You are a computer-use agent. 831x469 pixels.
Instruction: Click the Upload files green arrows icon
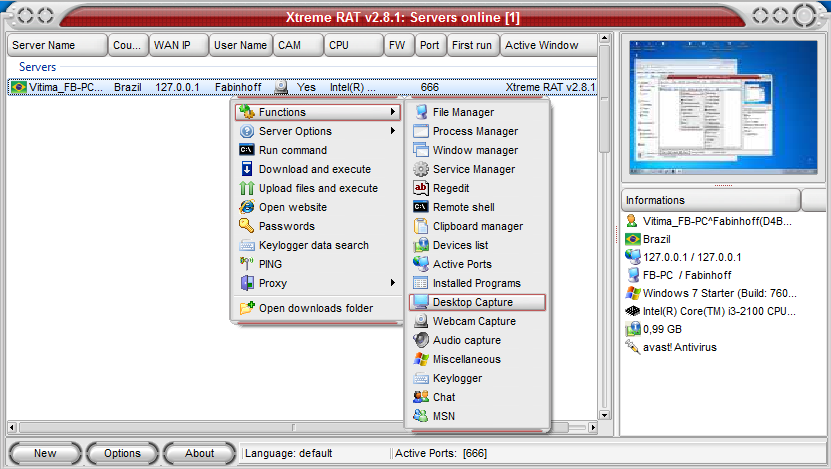(x=247, y=188)
